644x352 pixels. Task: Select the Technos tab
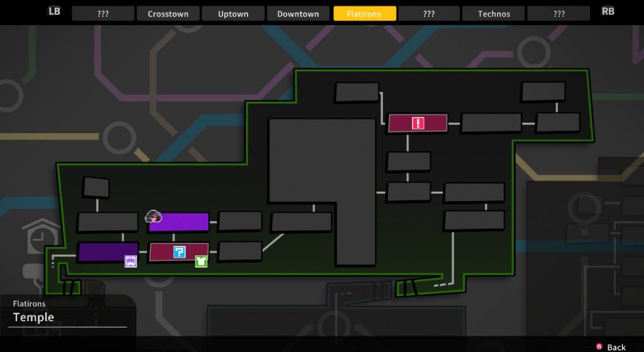coord(494,14)
